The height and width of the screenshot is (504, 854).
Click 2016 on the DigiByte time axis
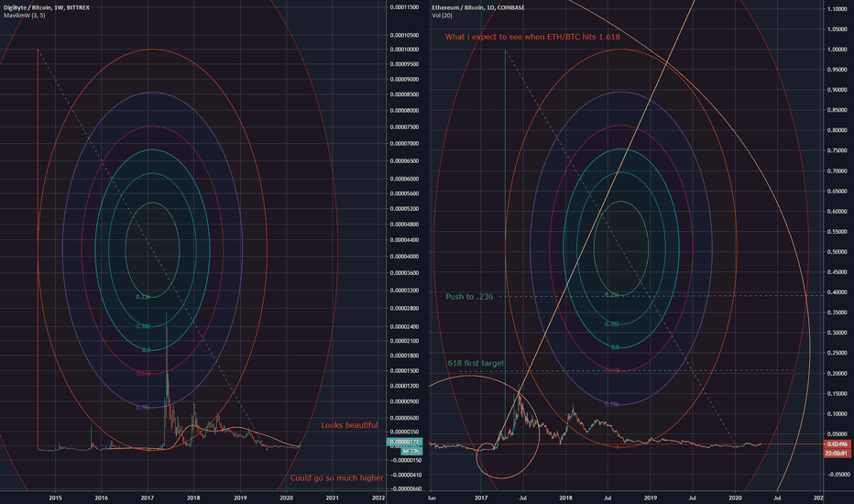click(102, 498)
